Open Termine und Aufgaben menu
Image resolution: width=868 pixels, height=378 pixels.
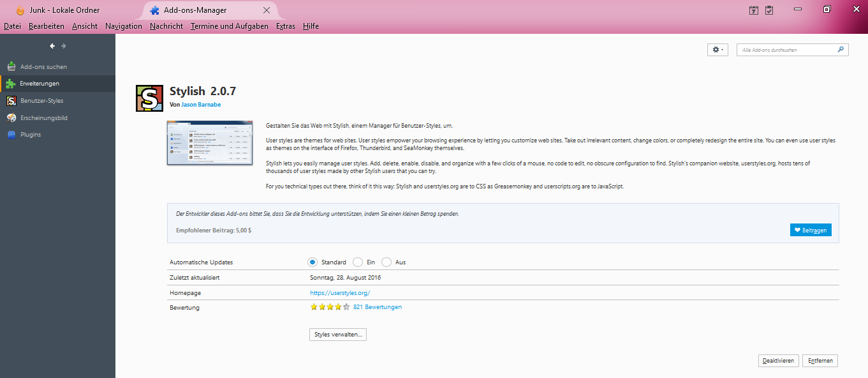(230, 26)
